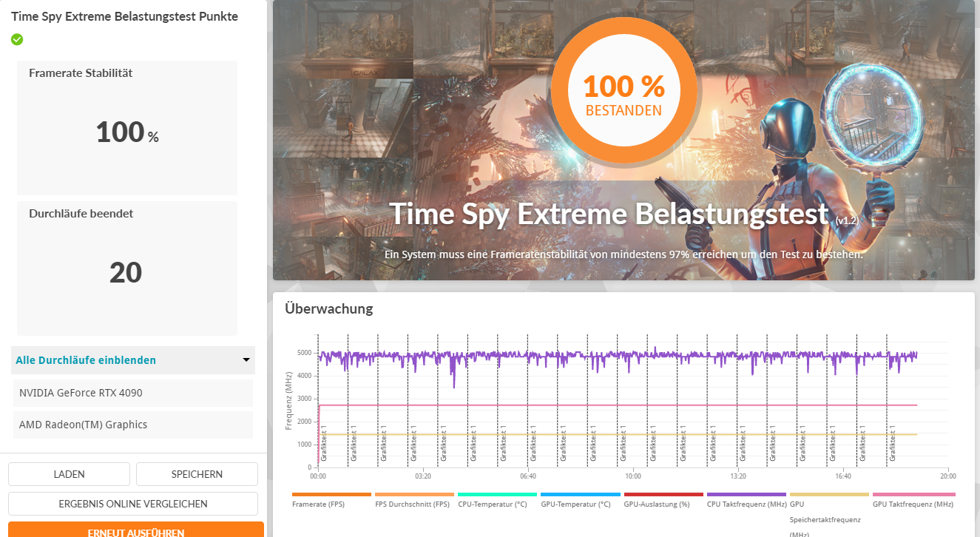Toggle the GPU-Temperatur legend swatch
The height and width of the screenshot is (537, 980).
[x=580, y=494]
